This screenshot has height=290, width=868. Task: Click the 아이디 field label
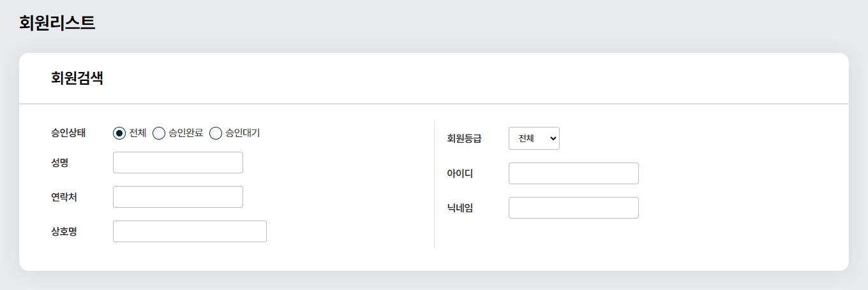click(460, 173)
